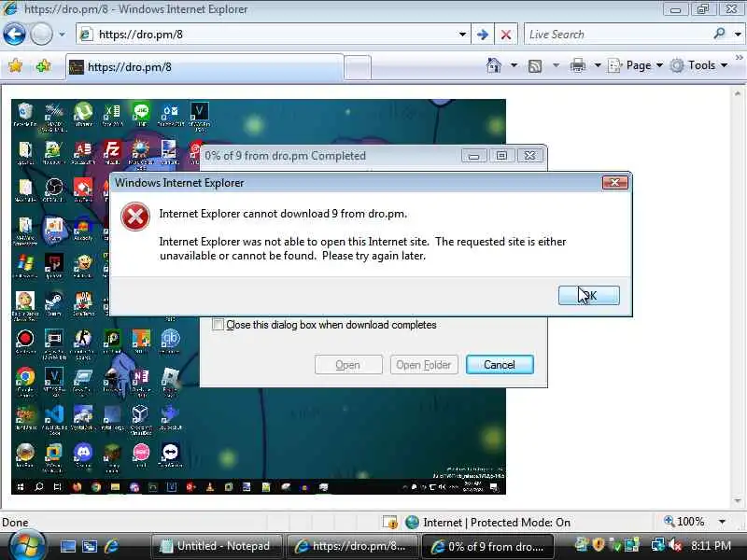The height and width of the screenshot is (560, 747).
Task: Click the green checkmark shield tray icon
Action: (x=614, y=545)
